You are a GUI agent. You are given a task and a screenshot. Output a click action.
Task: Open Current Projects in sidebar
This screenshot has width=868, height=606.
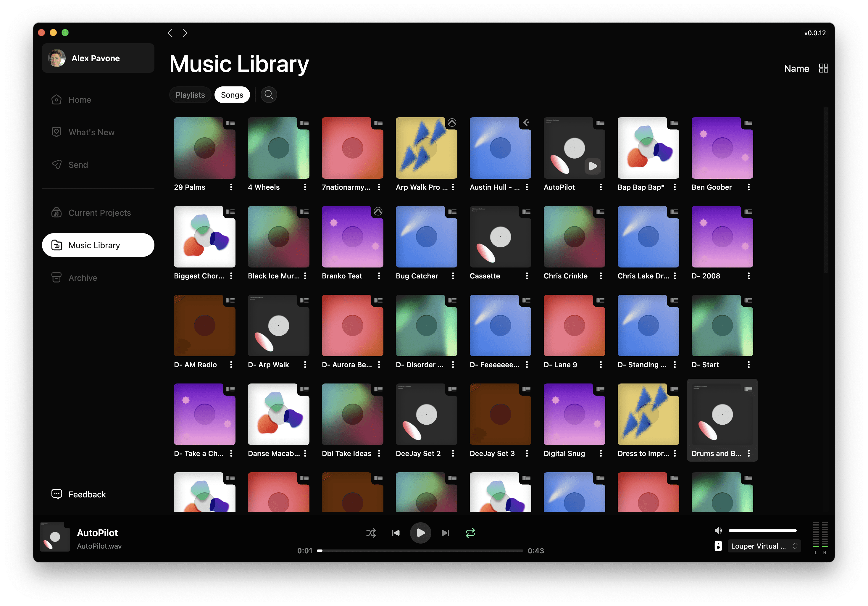pos(99,213)
